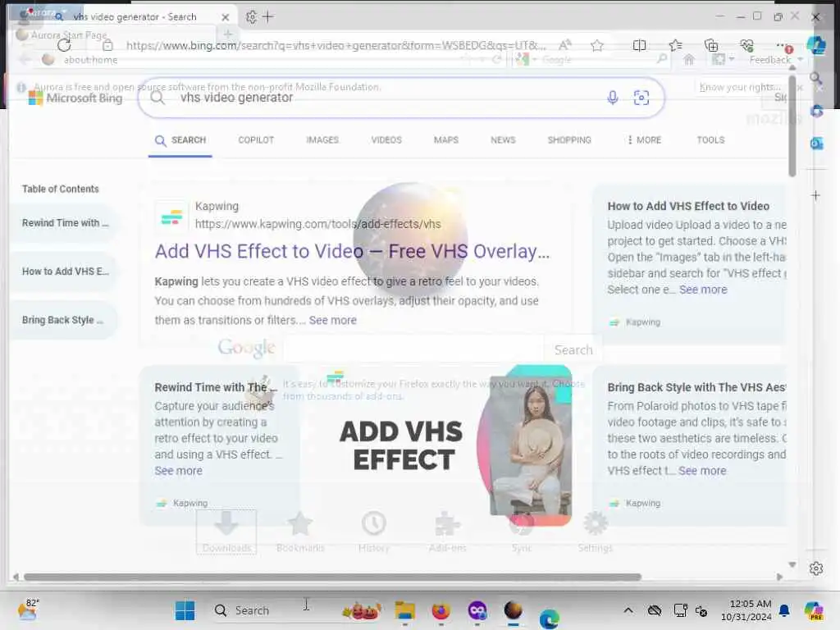This screenshot has width=840, height=630.
Task: Click the scroll-down arrow on vertical scrollbar
Action: tap(792, 564)
